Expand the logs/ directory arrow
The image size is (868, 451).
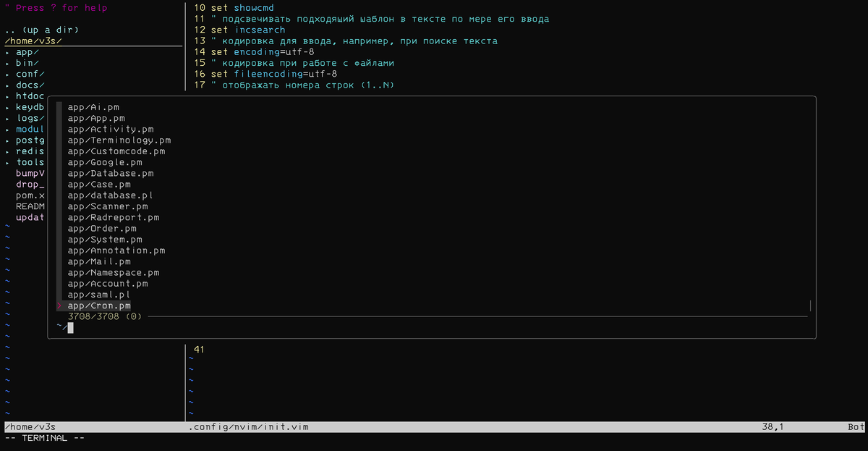click(x=7, y=118)
